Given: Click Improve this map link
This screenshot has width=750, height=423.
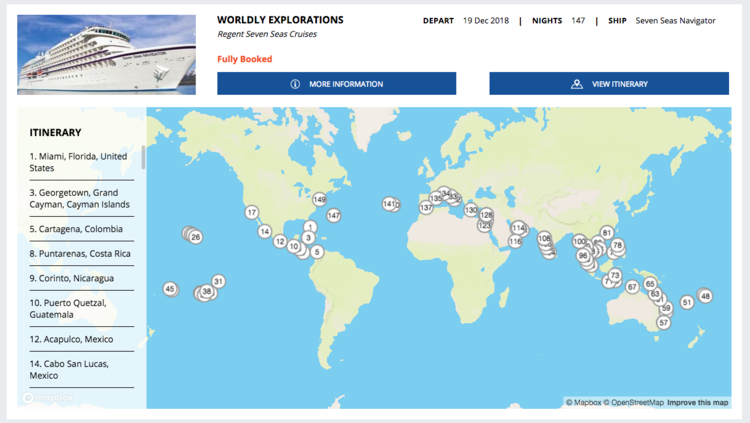Looking at the screenshot, I should (698, 402).
